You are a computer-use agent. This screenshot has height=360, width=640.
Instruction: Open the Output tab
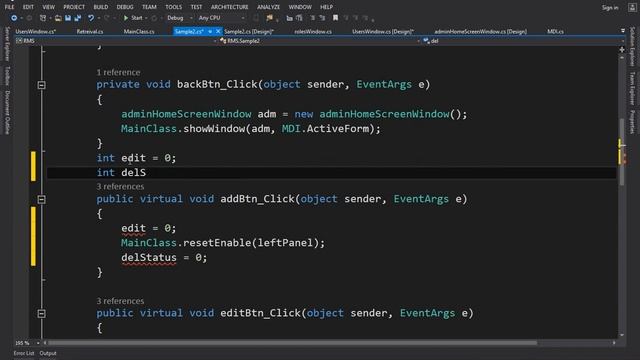click(x=48, y=353)
